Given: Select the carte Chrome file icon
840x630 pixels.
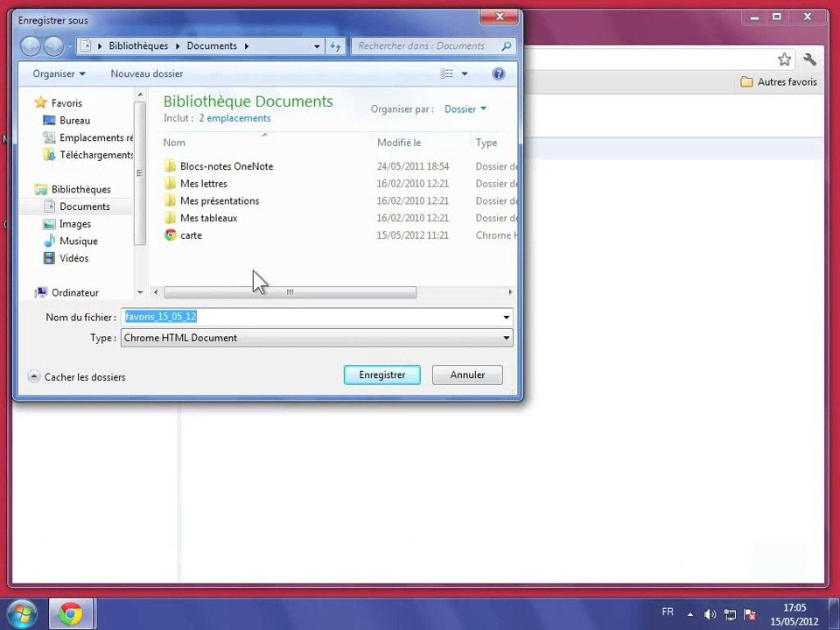Looking at the screenshot, I should click(x=170, y=234).
